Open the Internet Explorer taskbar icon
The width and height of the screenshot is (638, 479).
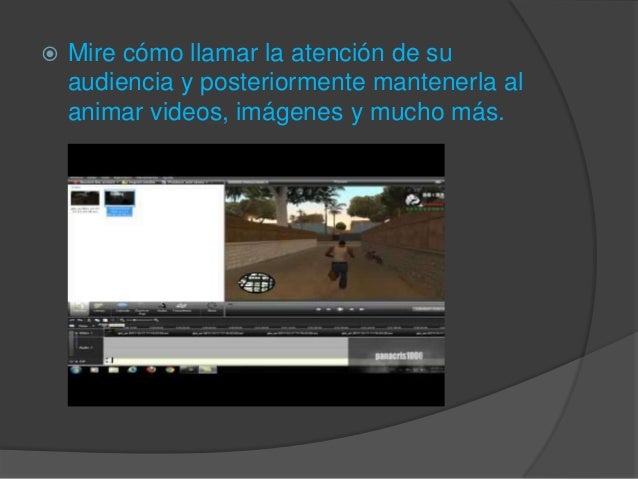click(132, 370)
